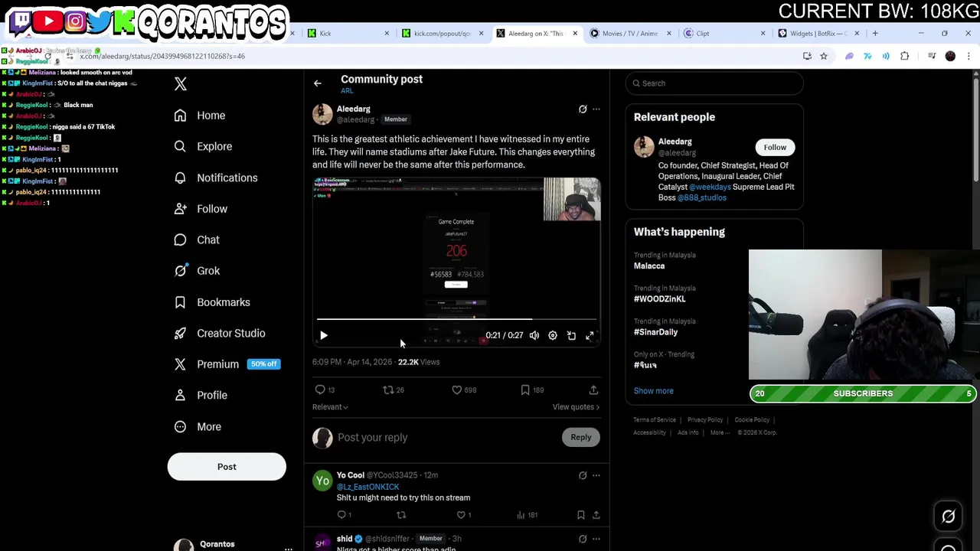Seek on the video progress bar
980x551 pixels.
[456, 319]
